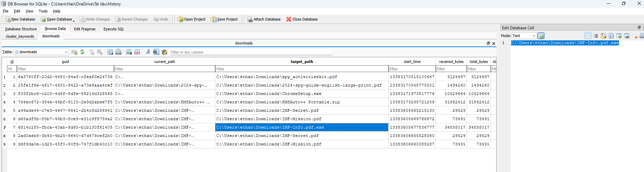Click Save Project in the toolbar
The image size is (644, 172).
click(x=224, y=19)
